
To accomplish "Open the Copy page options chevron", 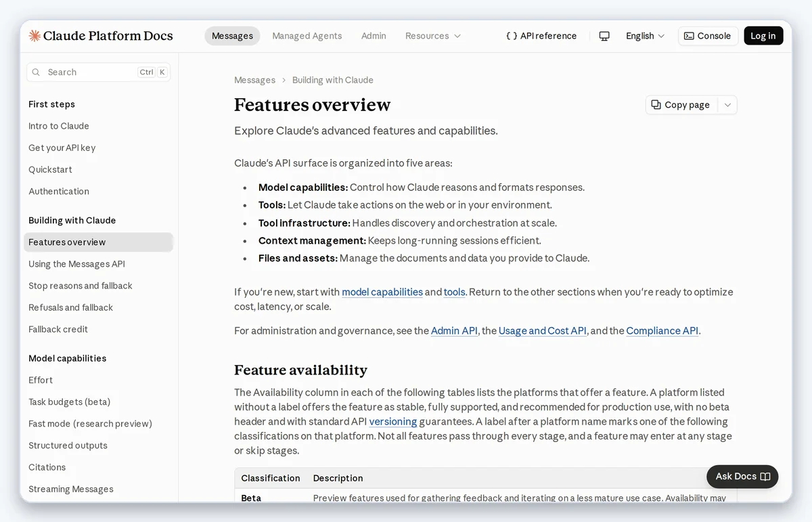I will 727,105.
